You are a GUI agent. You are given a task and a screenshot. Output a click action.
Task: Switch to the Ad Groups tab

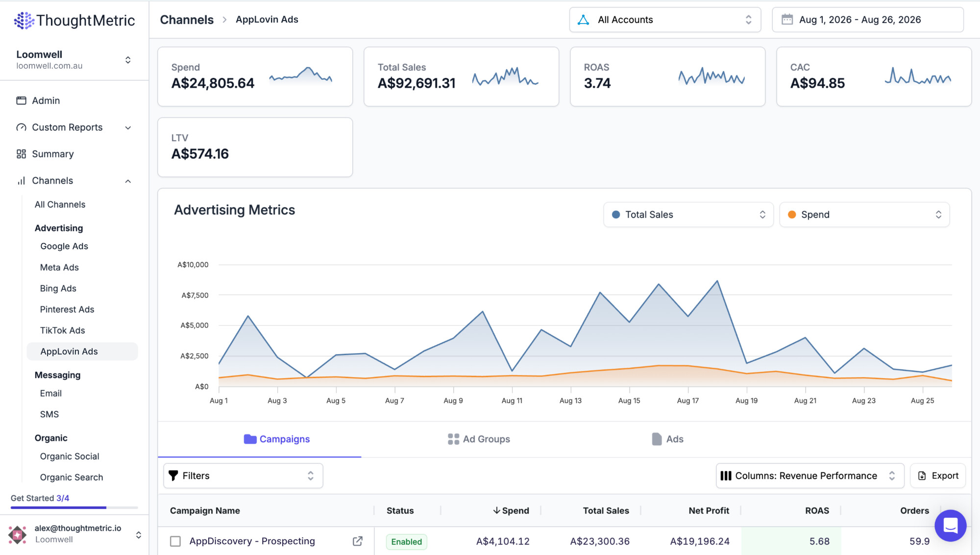click(x=479, y=439)
